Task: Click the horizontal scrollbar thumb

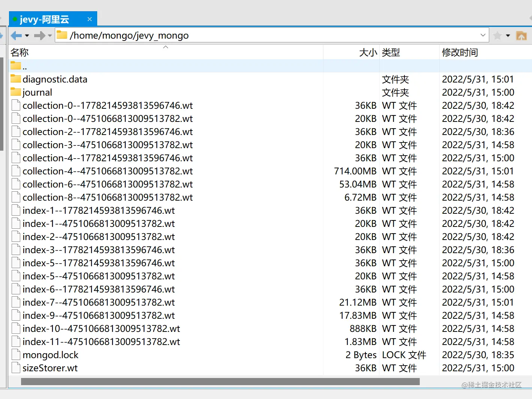Action: pyautogui.click(x=220, y=381)
